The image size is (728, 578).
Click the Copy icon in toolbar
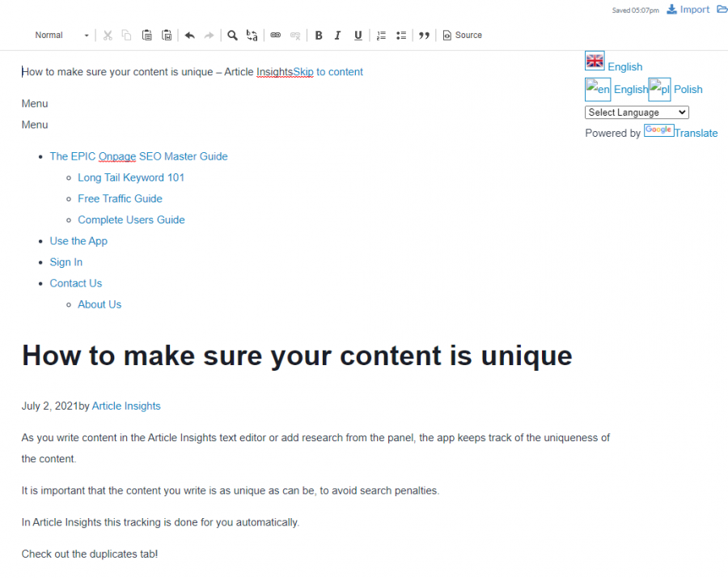click(x=126, y=36)
